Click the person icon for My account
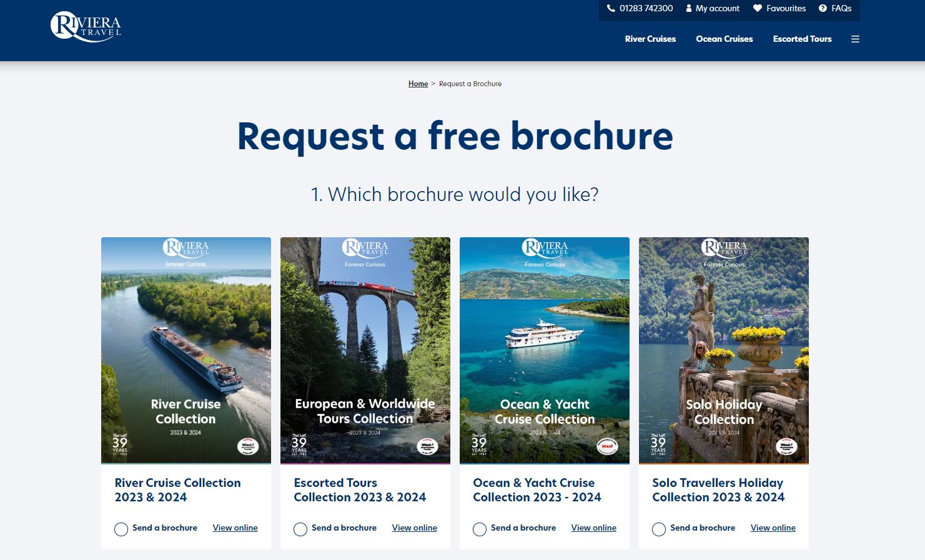This screenshot has width=925, height=560. click(688, 9)
